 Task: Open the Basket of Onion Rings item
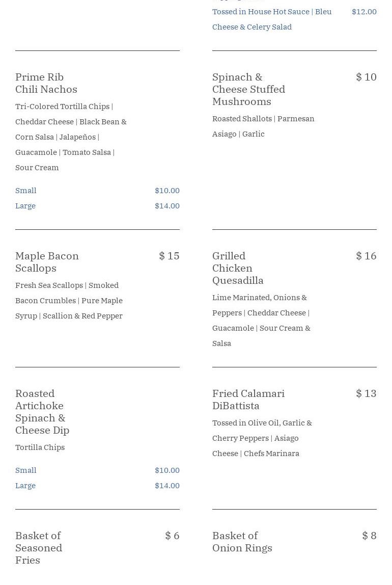point(242,542)
